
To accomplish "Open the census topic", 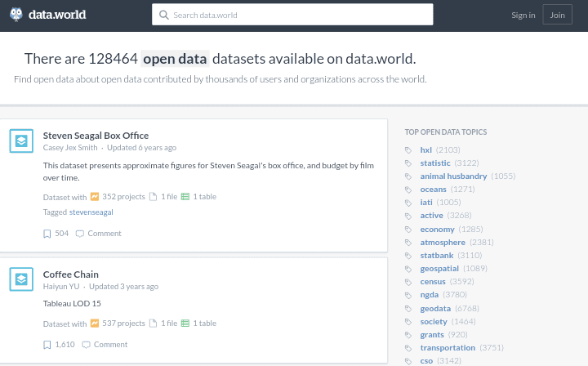I will coord(433,282).
